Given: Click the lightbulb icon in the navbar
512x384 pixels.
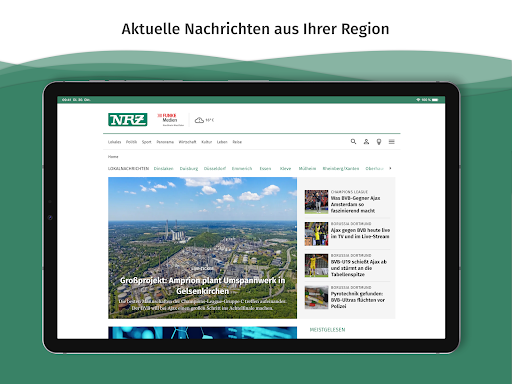Looking at the screenshot, I should (379, 142).
